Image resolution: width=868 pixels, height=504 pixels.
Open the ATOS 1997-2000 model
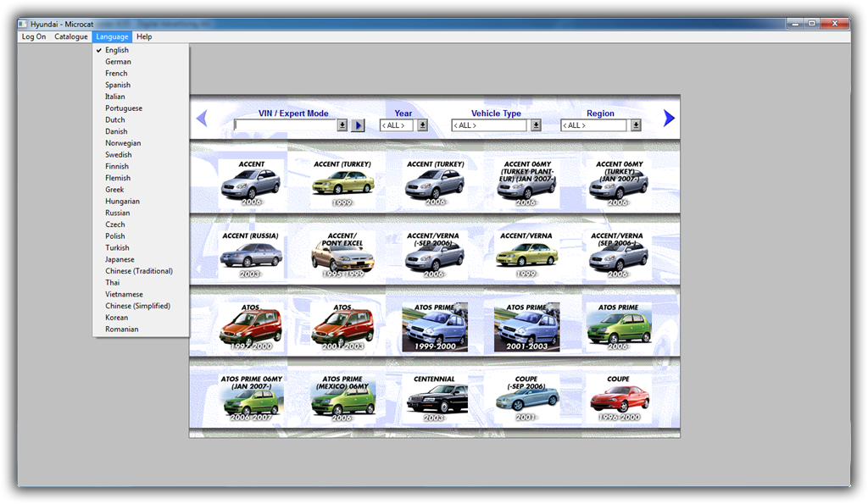(x=251, y=327)
